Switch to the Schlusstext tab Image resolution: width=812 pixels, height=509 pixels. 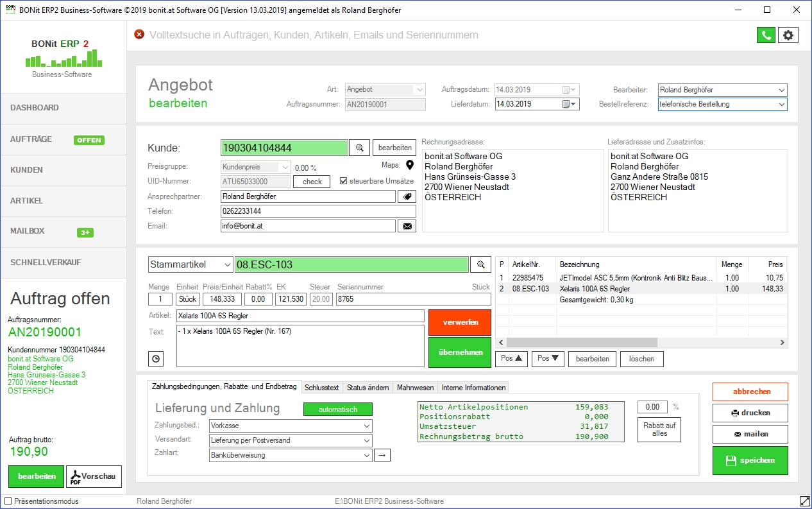pyautogui.click(x=321, y=388)
